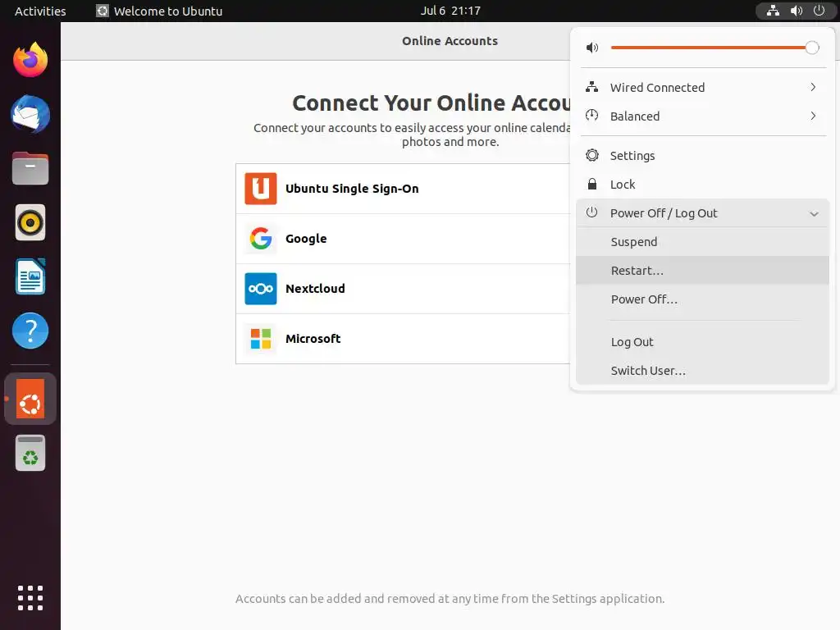Viewport: 840px width, 630px height.
Task: Click the power icon beside Power Off / Log Out
Action: pyautogui.click(x=592, y=212)
